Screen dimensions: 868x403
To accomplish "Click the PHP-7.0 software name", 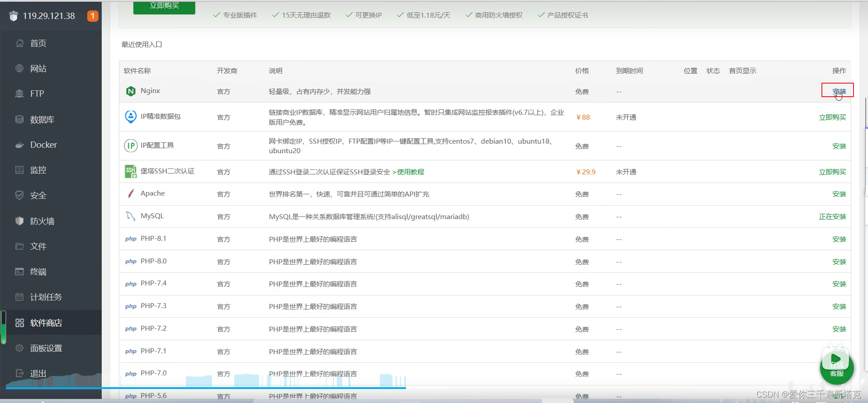I will point(154,373).
